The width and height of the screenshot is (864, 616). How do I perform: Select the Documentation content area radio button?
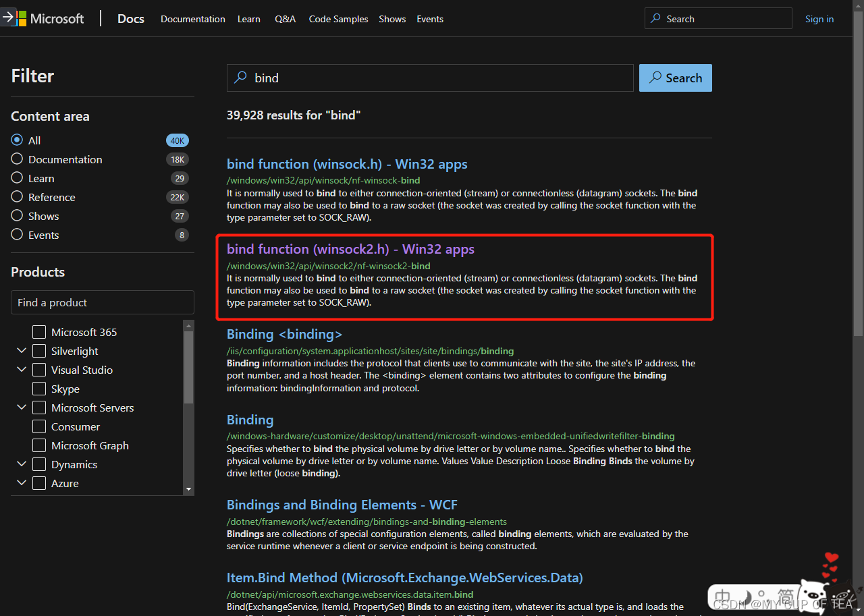pos(17,159)
